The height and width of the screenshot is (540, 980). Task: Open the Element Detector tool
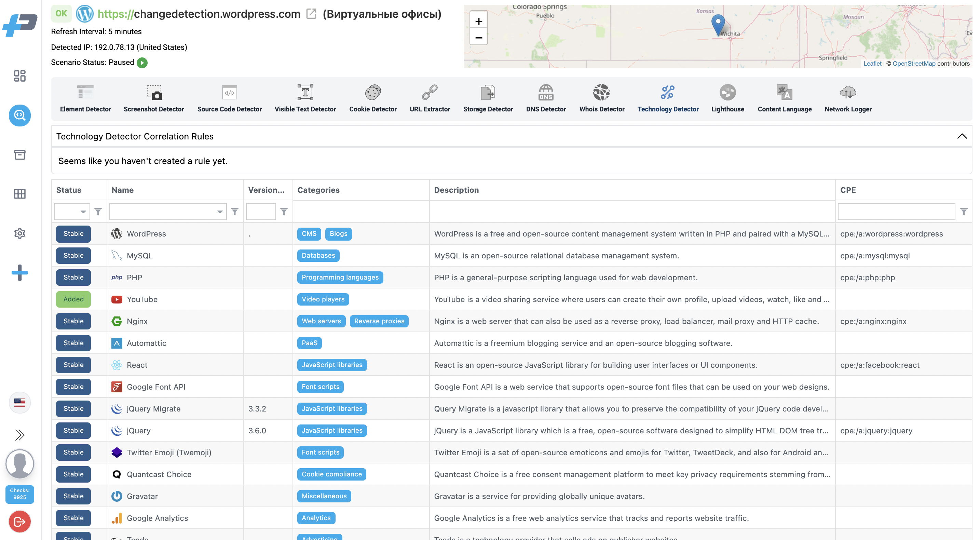click(85, 99)
